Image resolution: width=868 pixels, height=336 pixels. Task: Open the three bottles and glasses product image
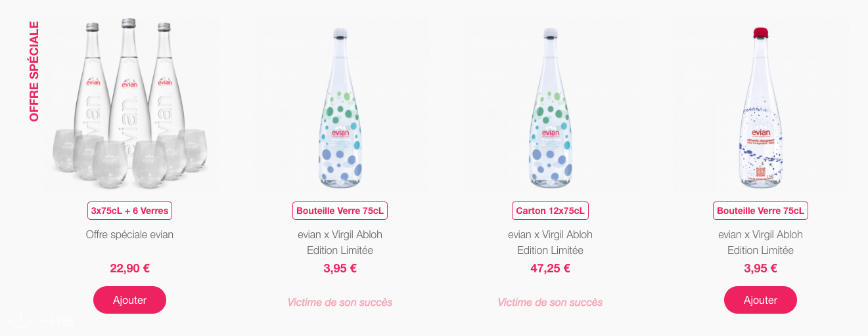pos(129,104)
